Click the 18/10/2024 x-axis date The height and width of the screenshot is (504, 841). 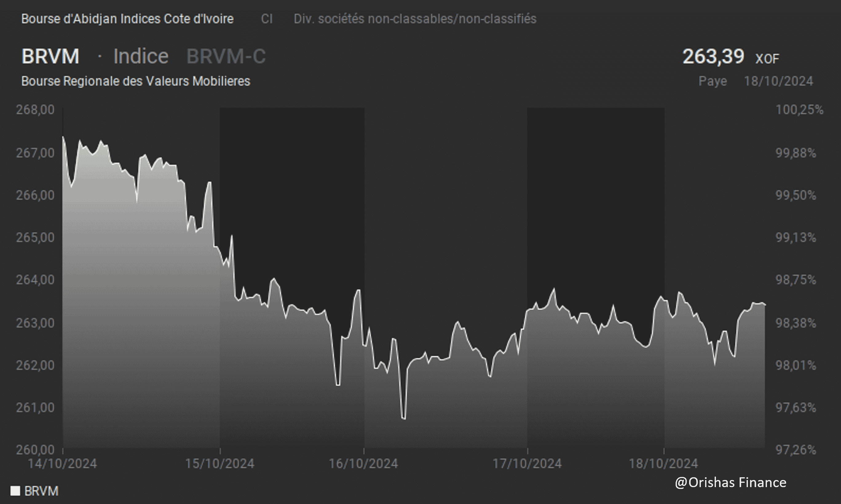click(x=663, y=463)
